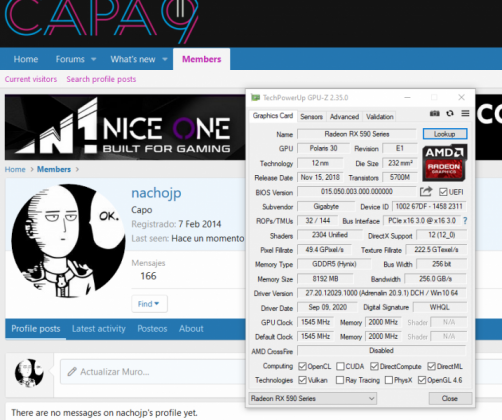This screenshot has height=420, width=502.
Task: Toggle the CUDA checkbox
Action: [x=340, y=366]
